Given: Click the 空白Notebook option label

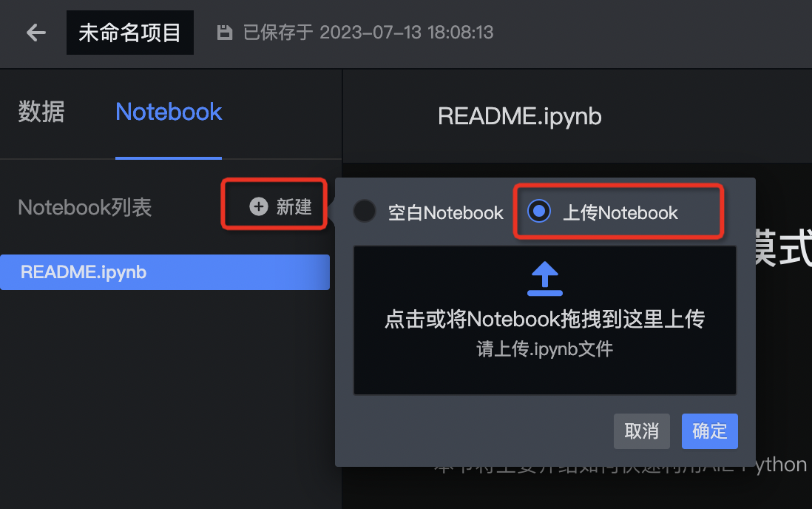Looking at the screenshot, I should coord(445,212).
